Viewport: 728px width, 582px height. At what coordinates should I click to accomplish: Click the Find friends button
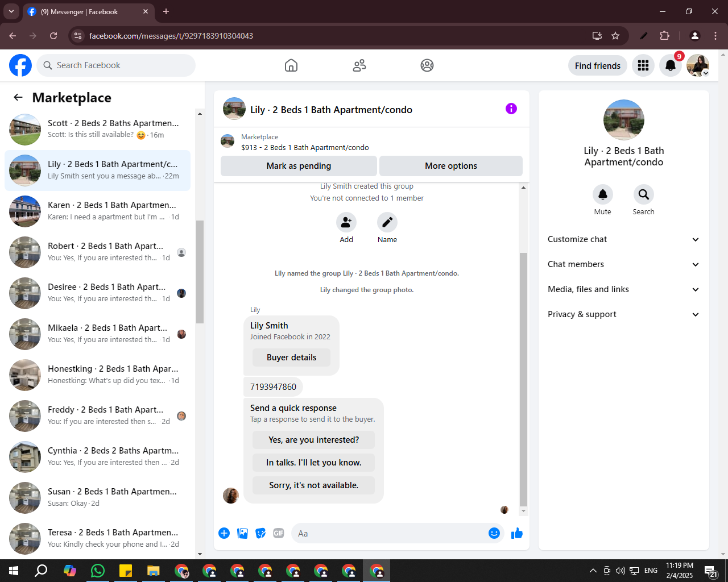point(598,65)
